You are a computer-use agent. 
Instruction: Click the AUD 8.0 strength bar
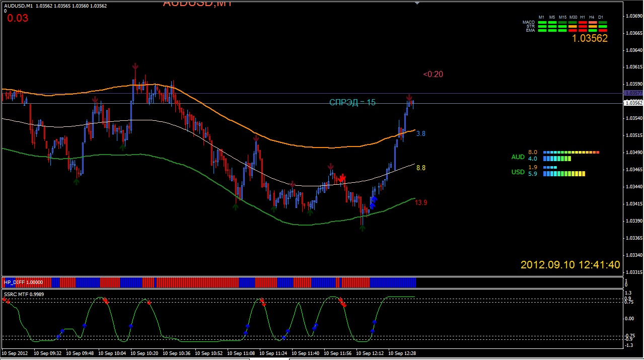point(571,152)
